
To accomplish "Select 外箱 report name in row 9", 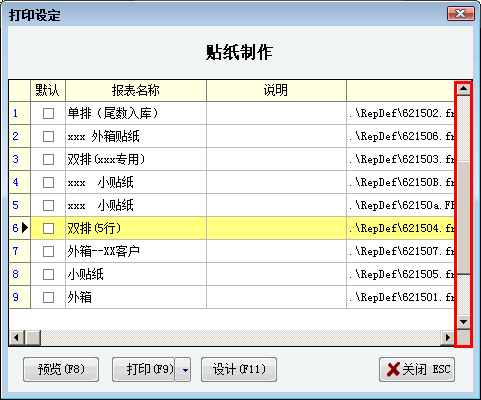I will [x=136, y=297].
